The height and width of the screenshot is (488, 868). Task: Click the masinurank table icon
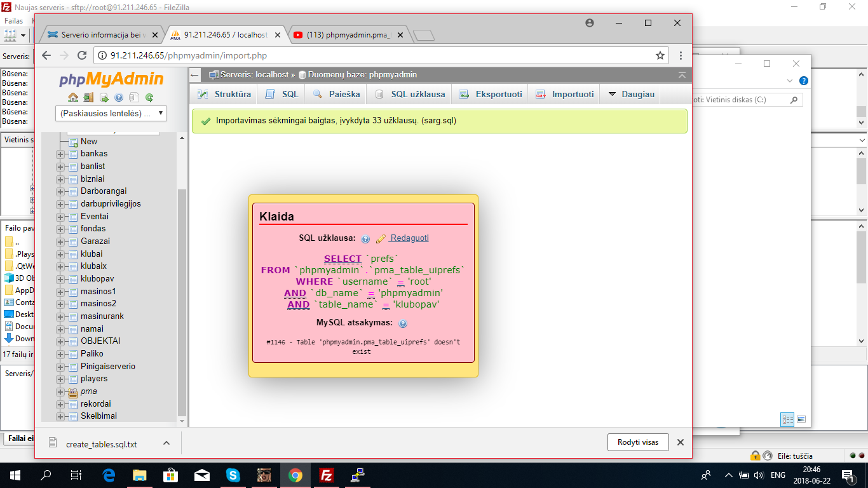pyautogui.click(x=72, y=316)
